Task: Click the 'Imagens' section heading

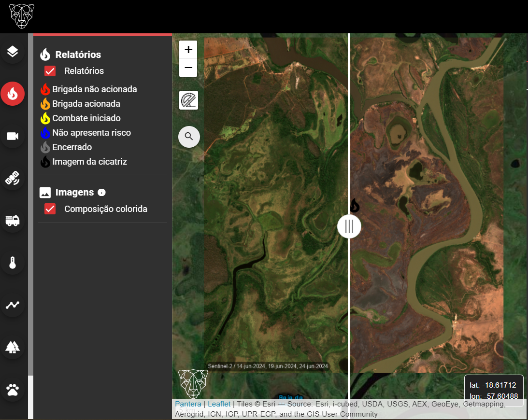Action: pyautogui.click(x=74, y=192)
